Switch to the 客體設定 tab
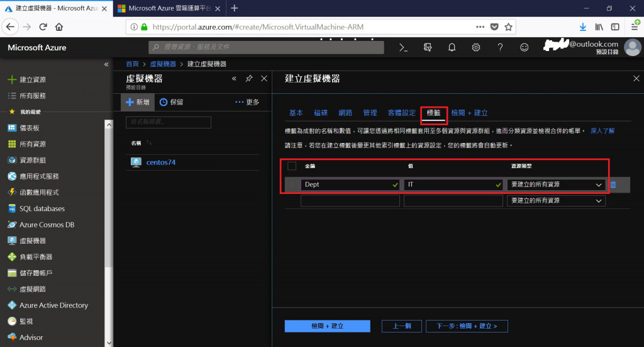The image size is (644, 347). (x=402, y=113)
